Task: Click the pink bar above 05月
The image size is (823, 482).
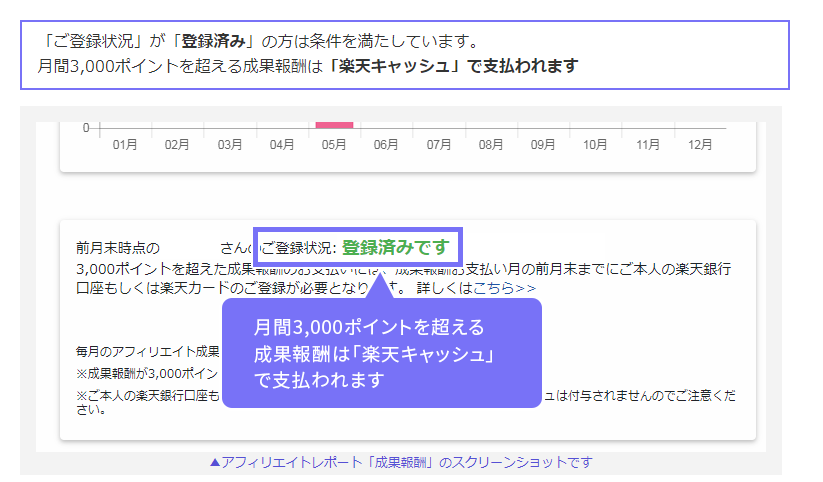Action: [x=334, y=125]
